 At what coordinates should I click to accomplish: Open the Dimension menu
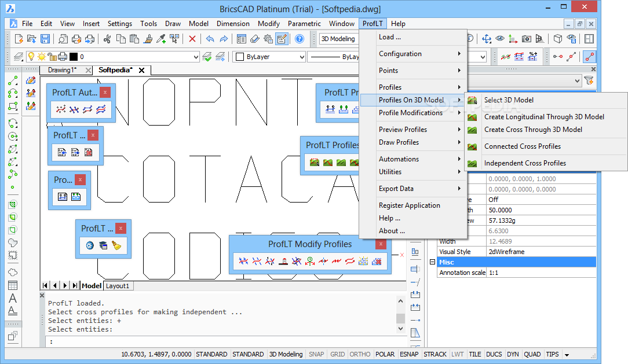pyautogui.click(x=233, y=24)
